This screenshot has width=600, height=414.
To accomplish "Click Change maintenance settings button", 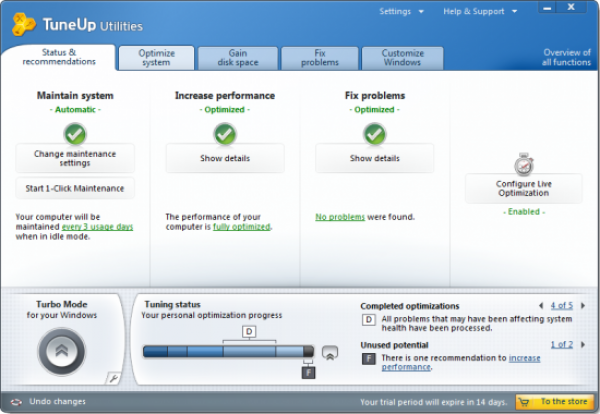I will pos(75,158).
